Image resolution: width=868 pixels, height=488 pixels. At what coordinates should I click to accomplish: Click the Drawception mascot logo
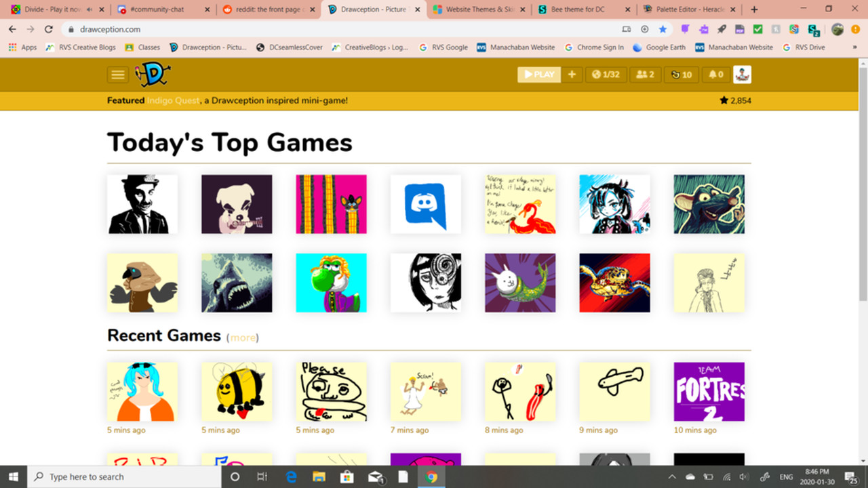tap(153, 74)
